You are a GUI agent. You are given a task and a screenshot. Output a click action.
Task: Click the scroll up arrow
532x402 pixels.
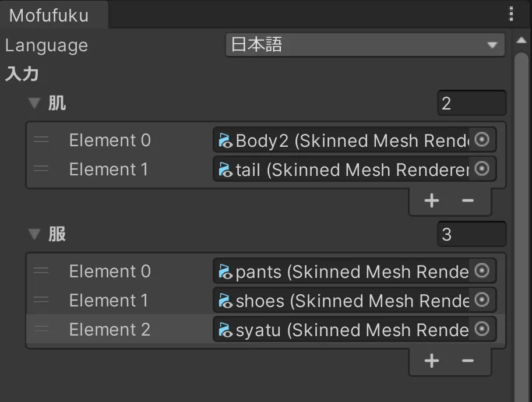coord(522,41)
